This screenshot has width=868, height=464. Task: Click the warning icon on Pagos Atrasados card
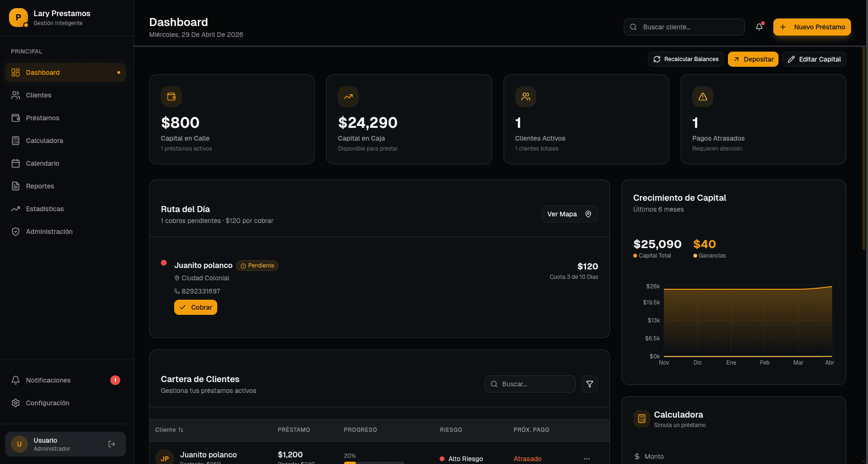pos(702,97)
